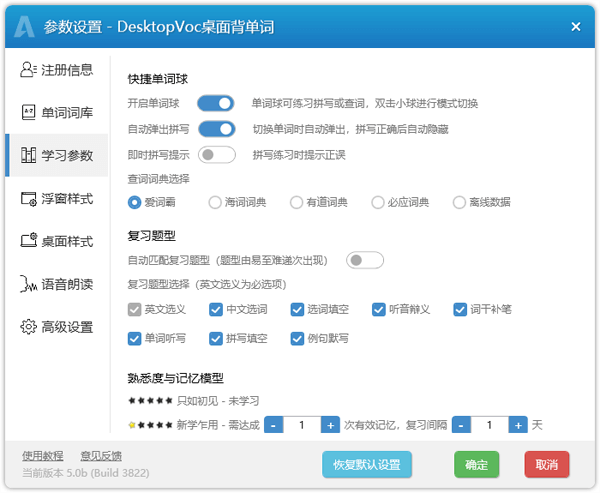Open 高级设置 section
This screenshot has width=600, height=493.
57,327
